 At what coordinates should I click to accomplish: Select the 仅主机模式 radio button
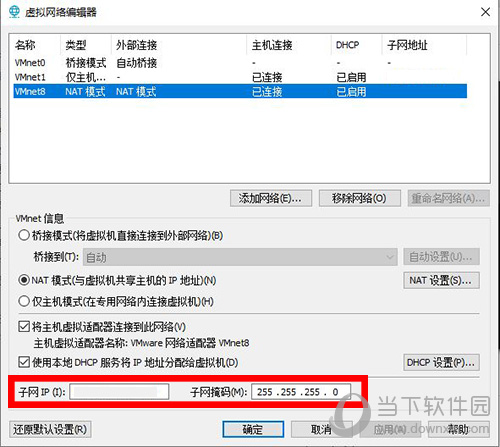24,301
